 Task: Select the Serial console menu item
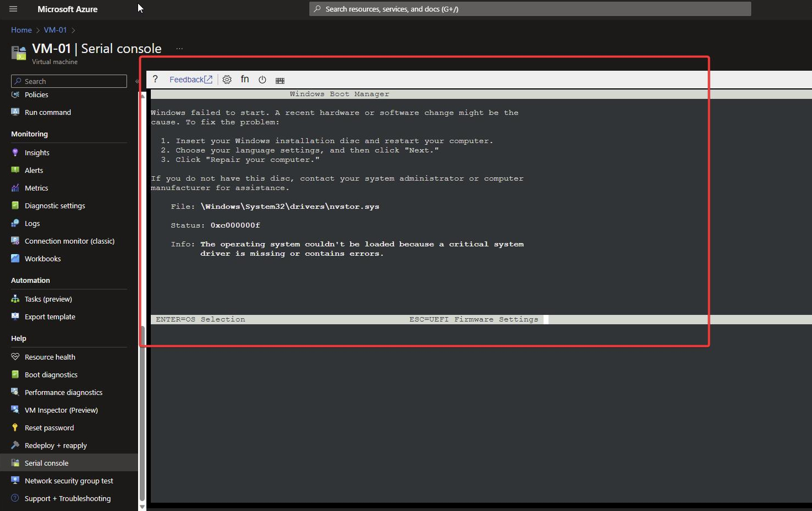46,463
